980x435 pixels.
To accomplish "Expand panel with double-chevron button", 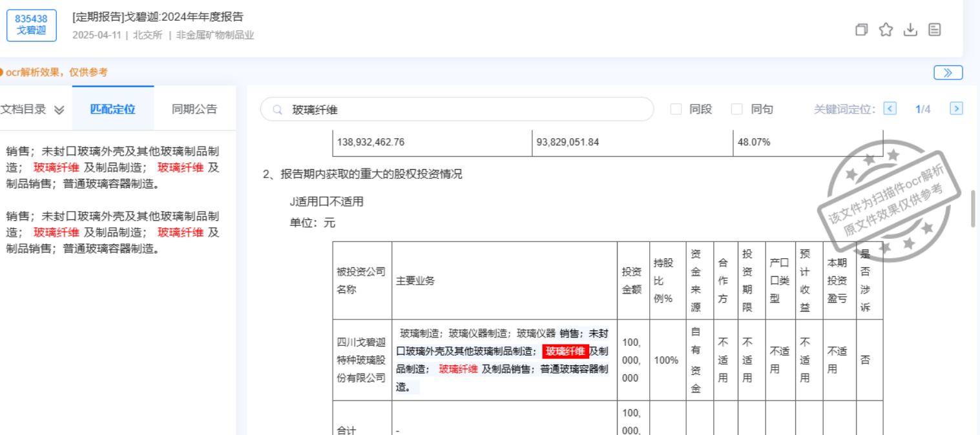I will pos(948,72).
